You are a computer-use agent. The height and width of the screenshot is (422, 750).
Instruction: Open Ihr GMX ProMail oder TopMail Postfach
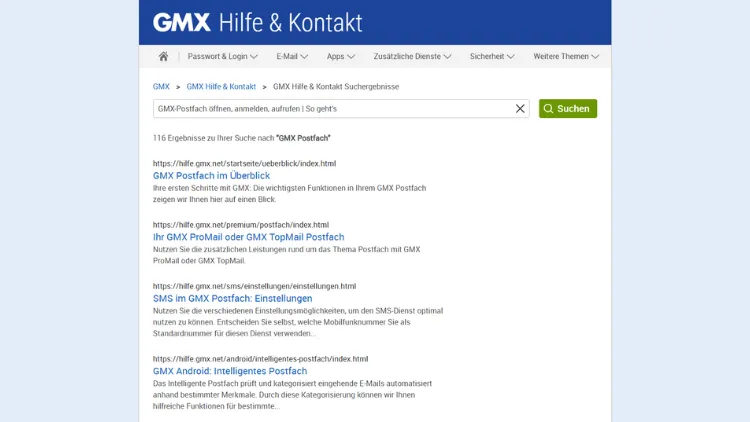249,237
